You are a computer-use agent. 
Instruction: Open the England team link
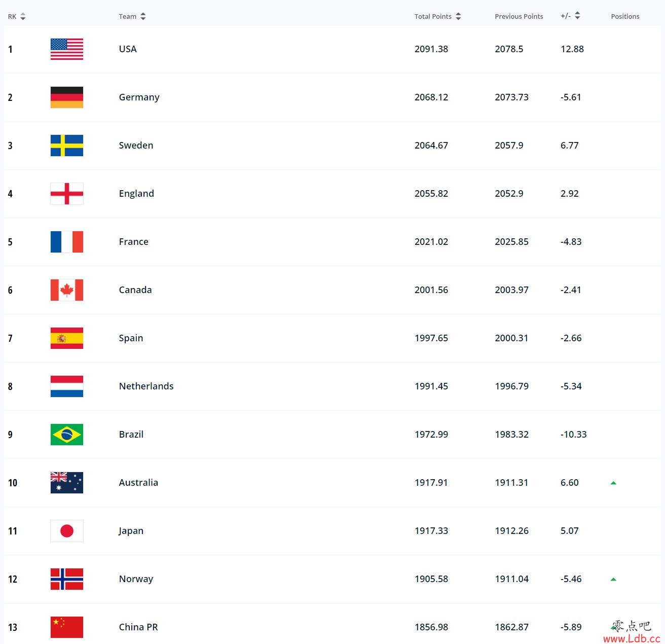(x=136, y=194)
